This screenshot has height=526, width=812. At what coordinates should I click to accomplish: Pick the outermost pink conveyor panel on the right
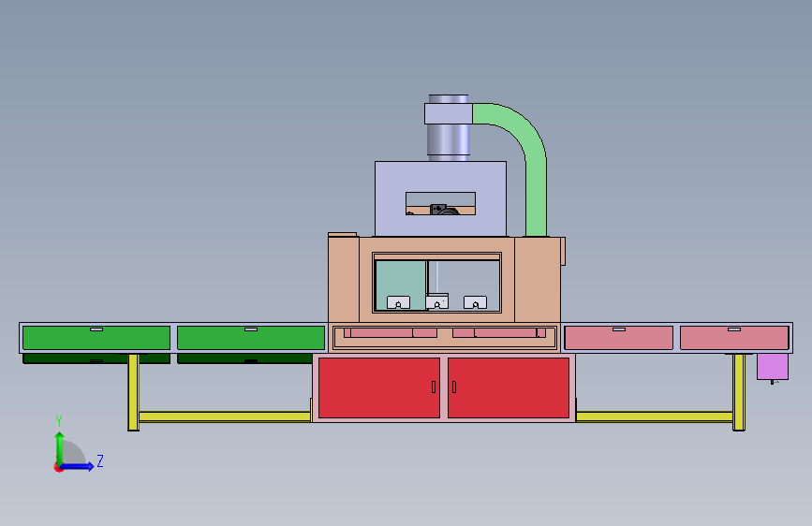pyautogui.click(x=734, y=338)
